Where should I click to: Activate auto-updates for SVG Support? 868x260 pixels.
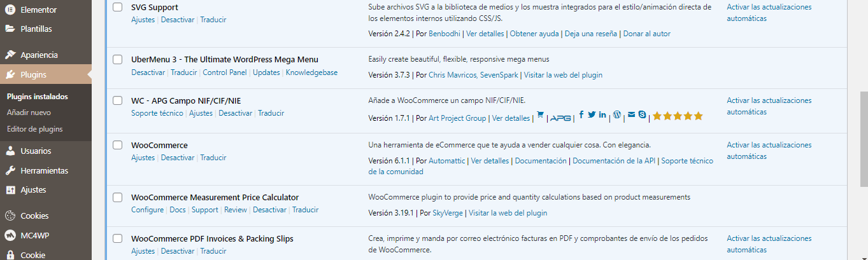pyautogui.click(x=769, y=13)
